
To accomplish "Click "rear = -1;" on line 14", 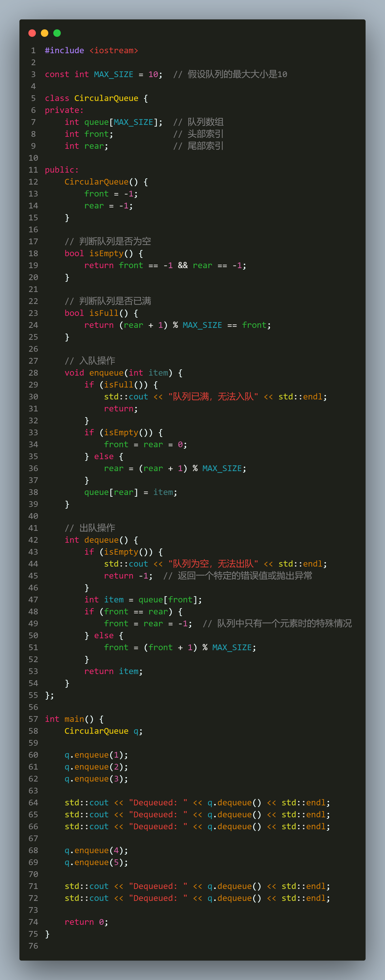I will point(109,206).
